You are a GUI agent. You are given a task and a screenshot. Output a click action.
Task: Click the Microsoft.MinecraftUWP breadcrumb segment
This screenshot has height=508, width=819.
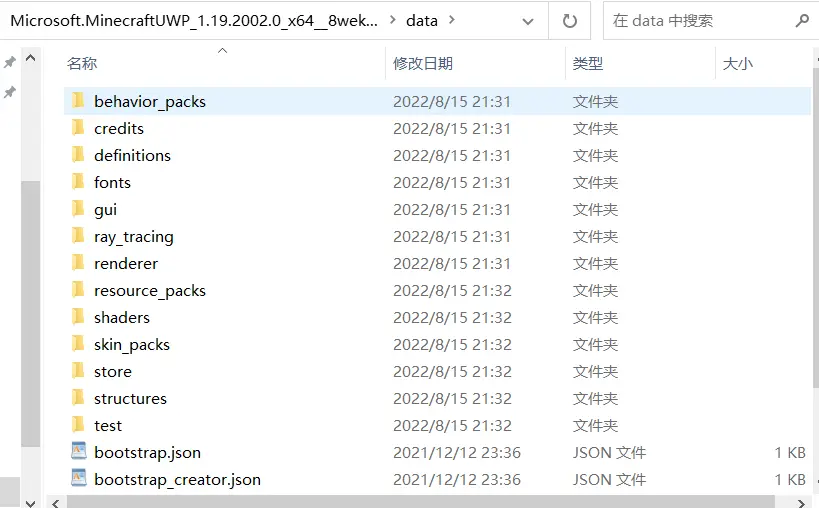[x=194, y=20]
